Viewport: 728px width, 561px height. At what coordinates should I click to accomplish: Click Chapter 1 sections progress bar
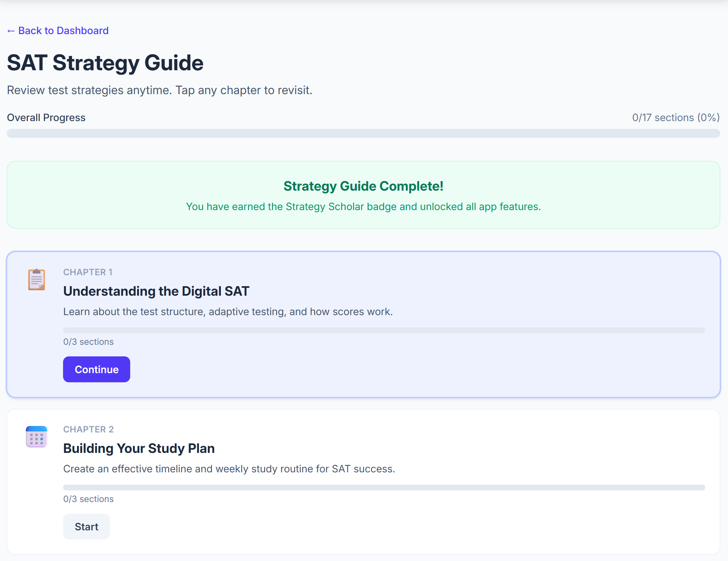coord(384,330)
